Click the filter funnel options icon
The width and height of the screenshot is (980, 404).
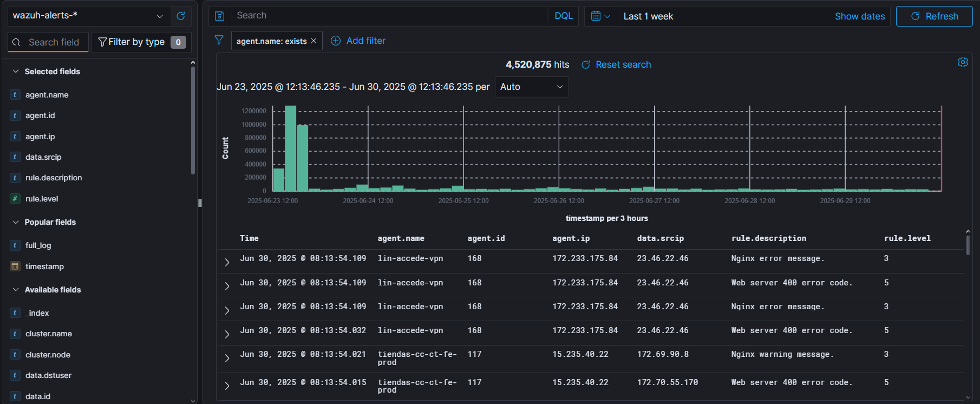(219, 40)
